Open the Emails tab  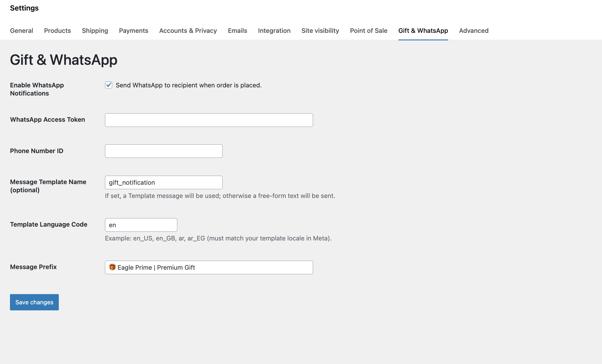coord(237,31)
